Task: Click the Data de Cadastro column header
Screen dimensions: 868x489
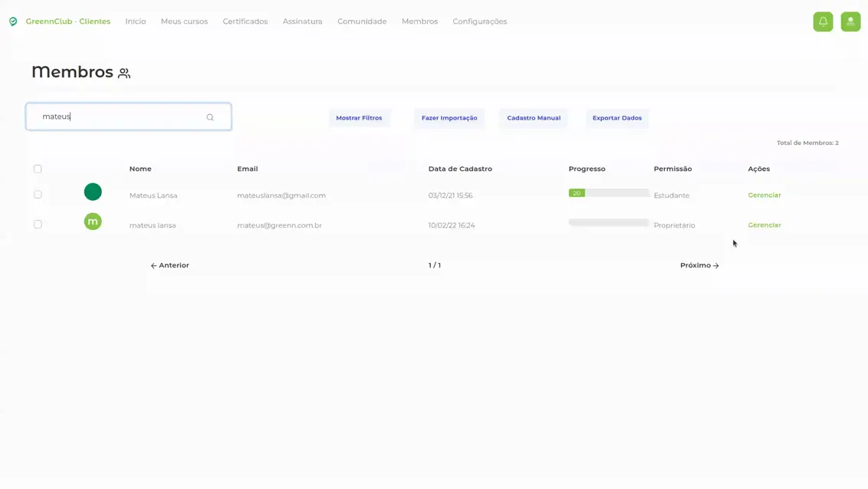Action: [x=460, y=169]
